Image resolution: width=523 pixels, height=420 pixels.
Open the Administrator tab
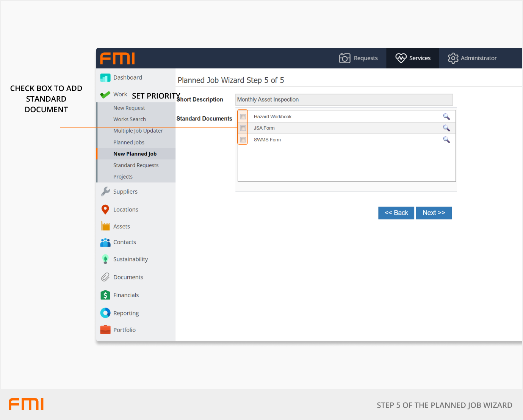[x=472, y=58]
